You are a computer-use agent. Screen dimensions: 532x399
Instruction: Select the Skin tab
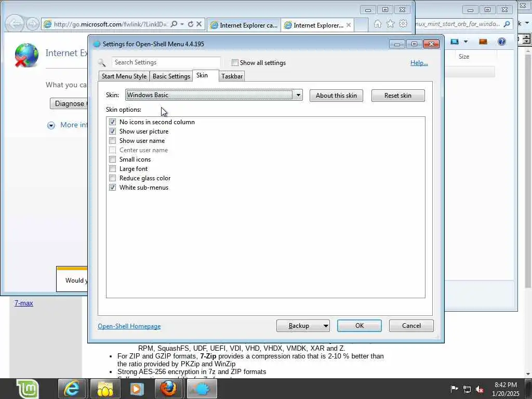pos(206,76)
